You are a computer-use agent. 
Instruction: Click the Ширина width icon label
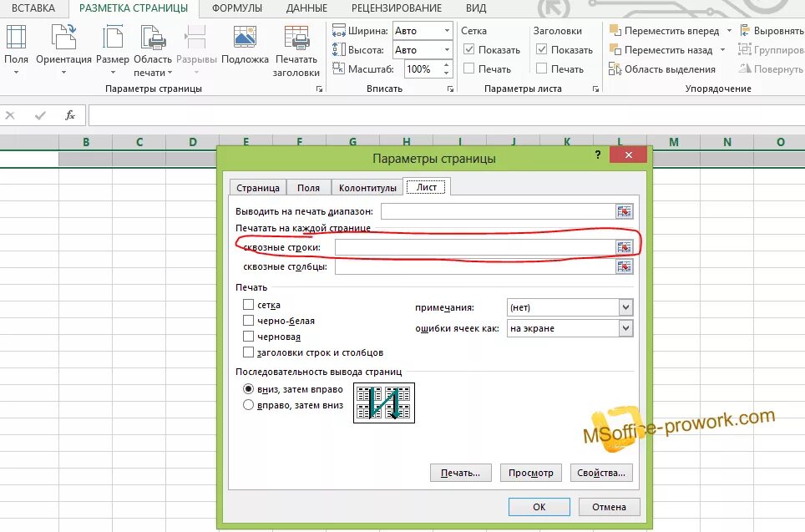(339, 31)
